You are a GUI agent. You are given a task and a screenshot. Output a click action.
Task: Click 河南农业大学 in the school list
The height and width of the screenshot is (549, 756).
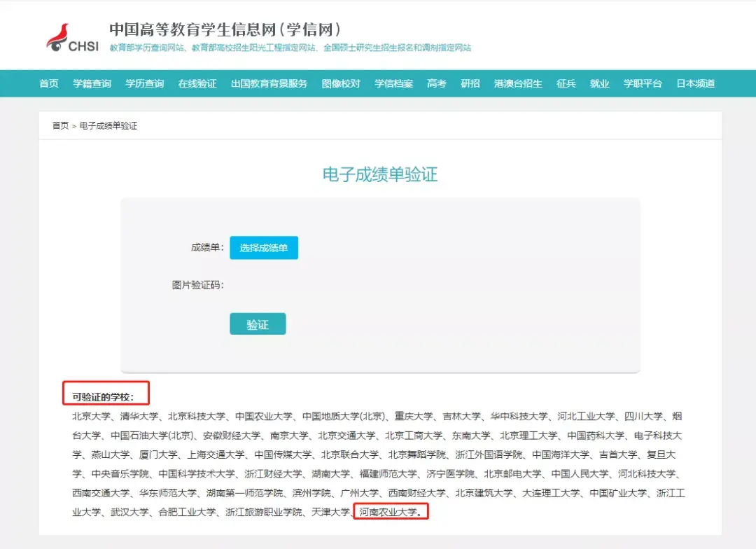click(x=388, y=512)
